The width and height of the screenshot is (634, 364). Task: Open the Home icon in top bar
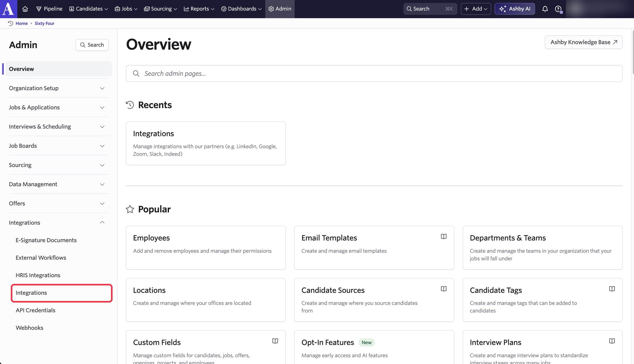(25, 9)
